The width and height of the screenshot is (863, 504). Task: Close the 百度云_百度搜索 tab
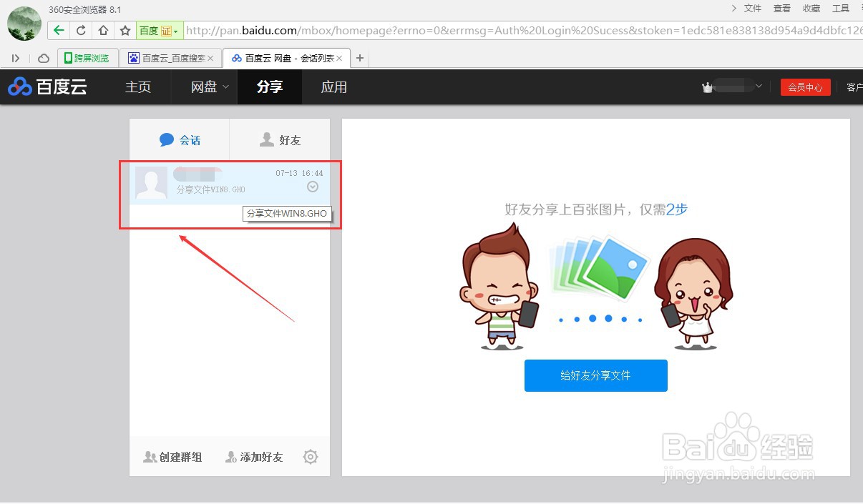point(210,59)
